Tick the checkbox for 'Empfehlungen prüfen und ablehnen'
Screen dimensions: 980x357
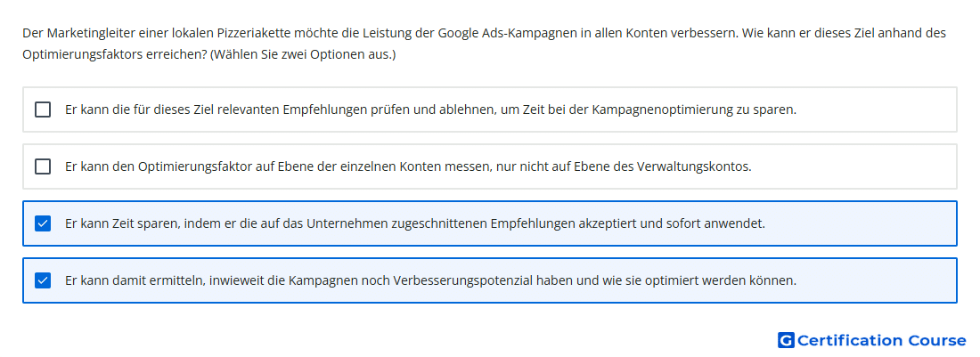tap(43, 110)
